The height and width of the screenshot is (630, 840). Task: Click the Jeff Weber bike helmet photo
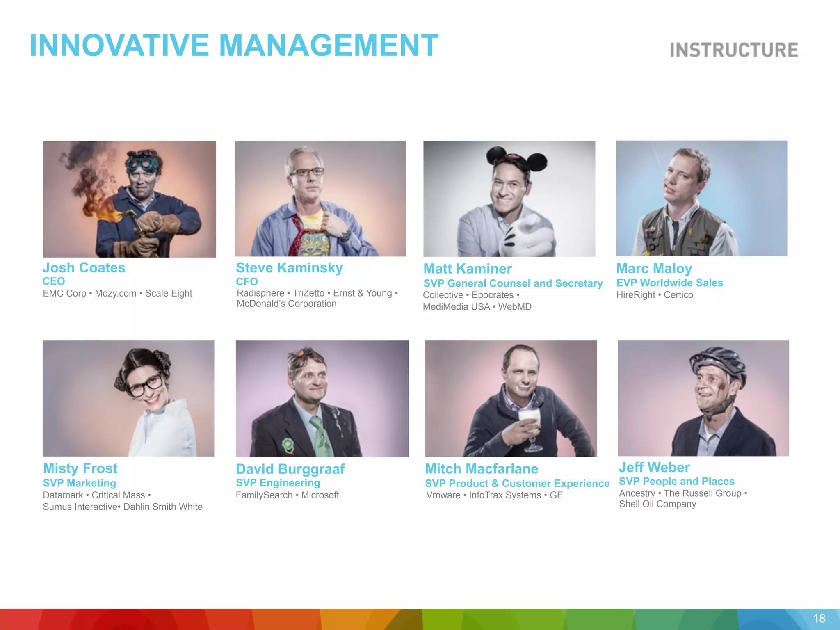[x=703, y=398]
